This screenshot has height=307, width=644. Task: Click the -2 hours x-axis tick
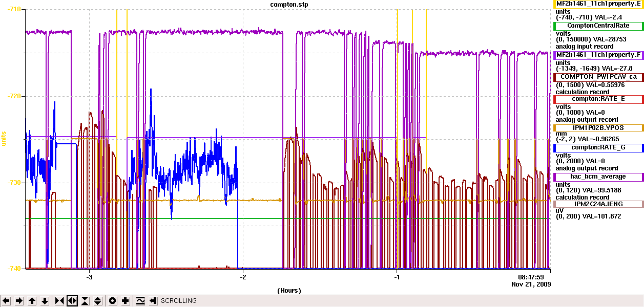[243, 277]
